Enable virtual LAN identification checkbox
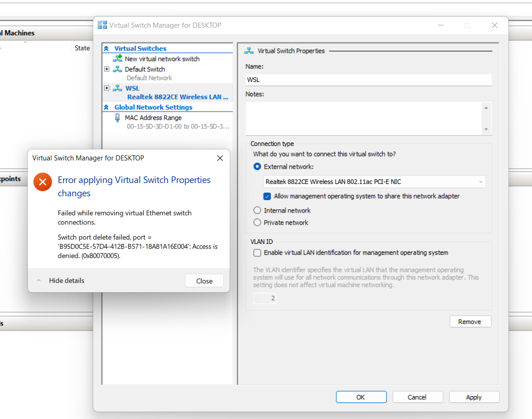 tap(257, 253)
